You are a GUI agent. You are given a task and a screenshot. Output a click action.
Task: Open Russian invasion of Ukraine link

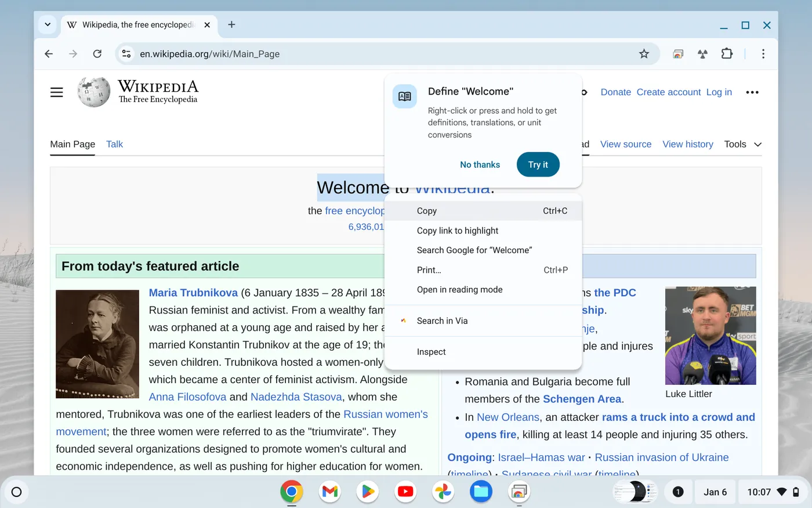(662, 457)
